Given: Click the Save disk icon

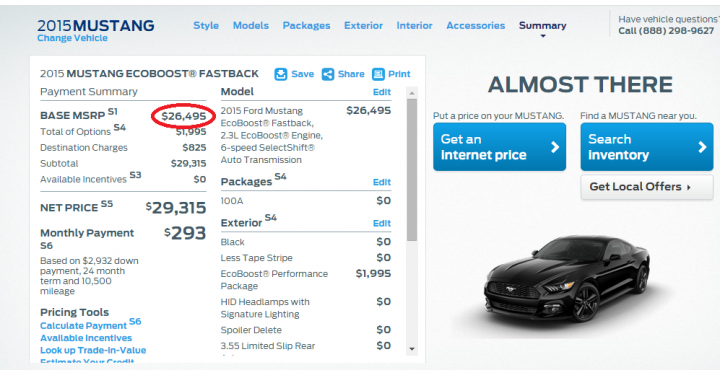Looking at the screenshot, I should point(281,74).
